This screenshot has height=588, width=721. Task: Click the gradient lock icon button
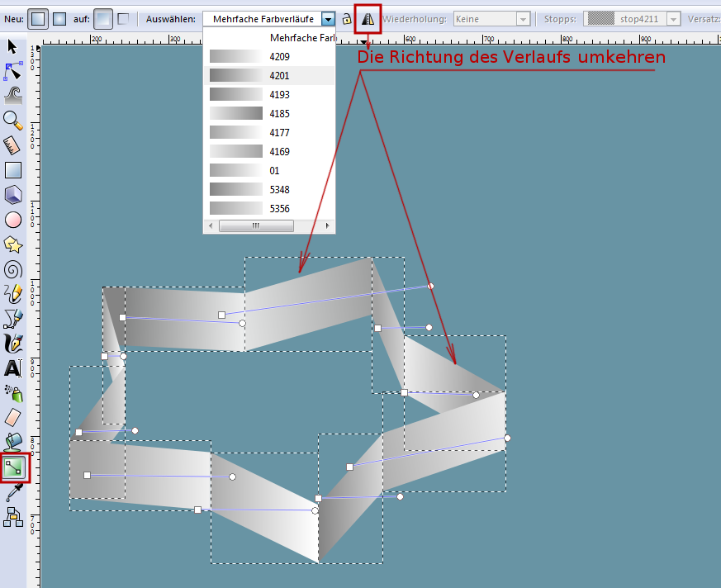coord(348,18)
